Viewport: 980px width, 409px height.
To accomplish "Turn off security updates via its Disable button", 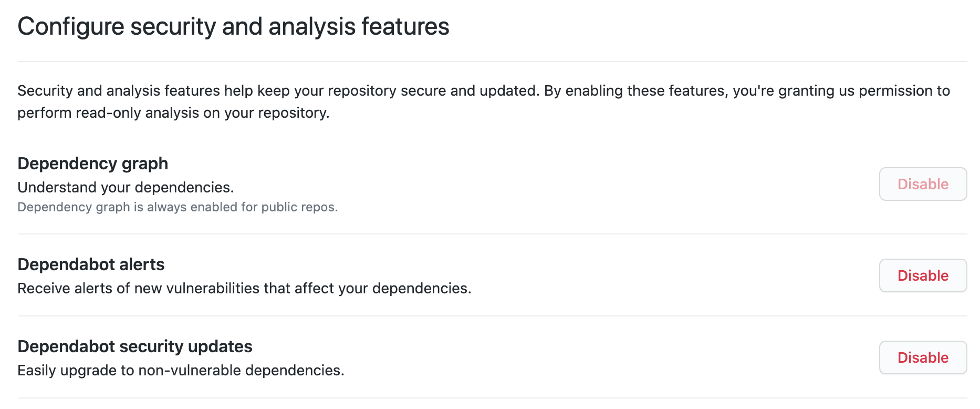I will tap(923, 357).
